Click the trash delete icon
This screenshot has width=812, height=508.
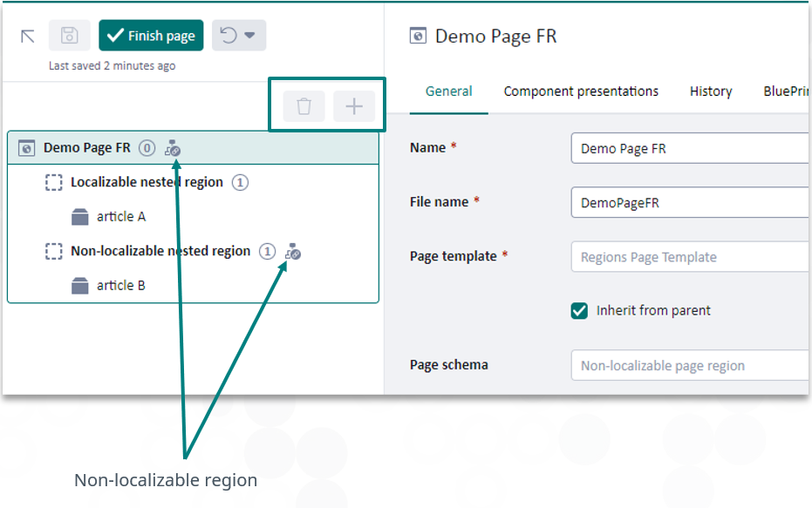304,106
